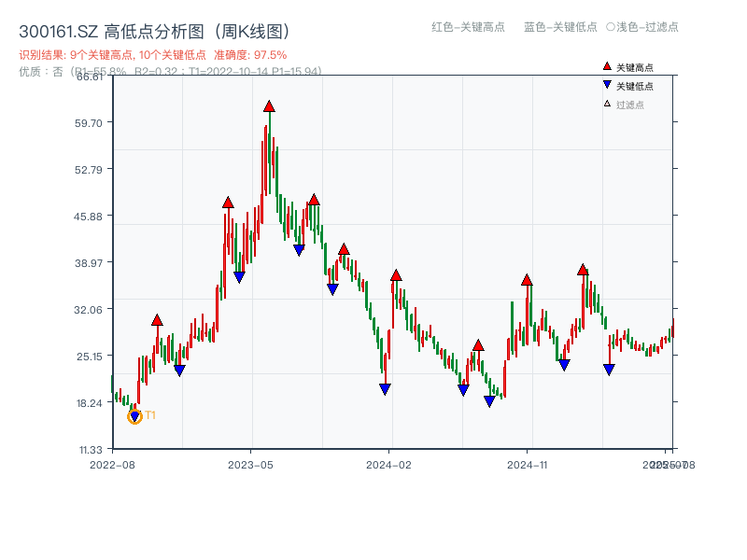Screen dimensions: 747x560
Task: Select the red 关键高点 triangle legend icon
Action: pos(607,65)
